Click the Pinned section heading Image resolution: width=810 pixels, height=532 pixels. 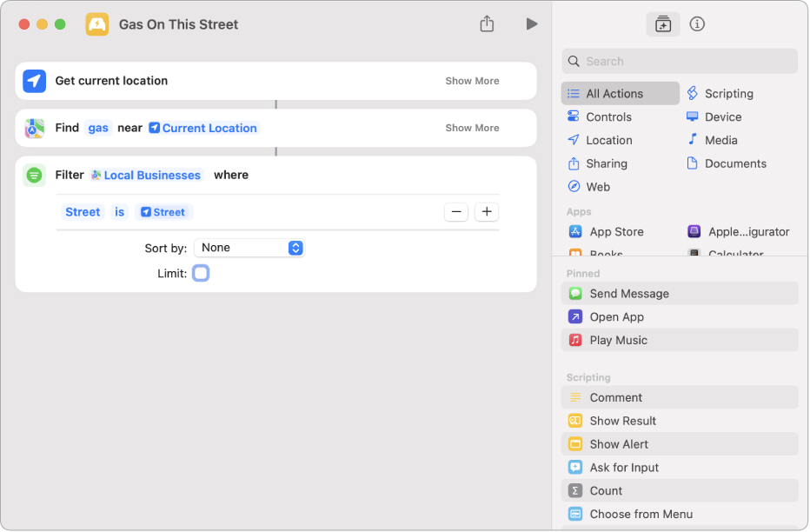[582, 274]
